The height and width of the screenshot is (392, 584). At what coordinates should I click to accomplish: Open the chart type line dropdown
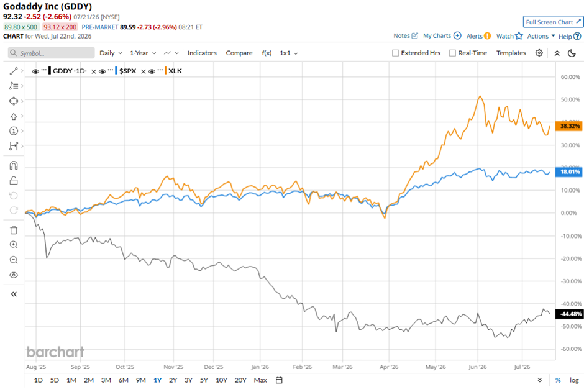click(171, 53)
